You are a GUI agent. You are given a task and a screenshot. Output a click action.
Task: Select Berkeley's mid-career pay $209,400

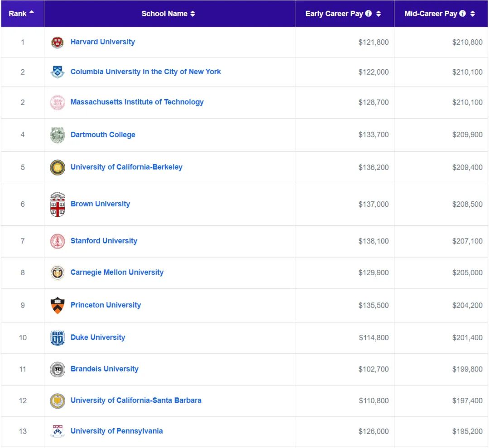[x=467, y=167]
